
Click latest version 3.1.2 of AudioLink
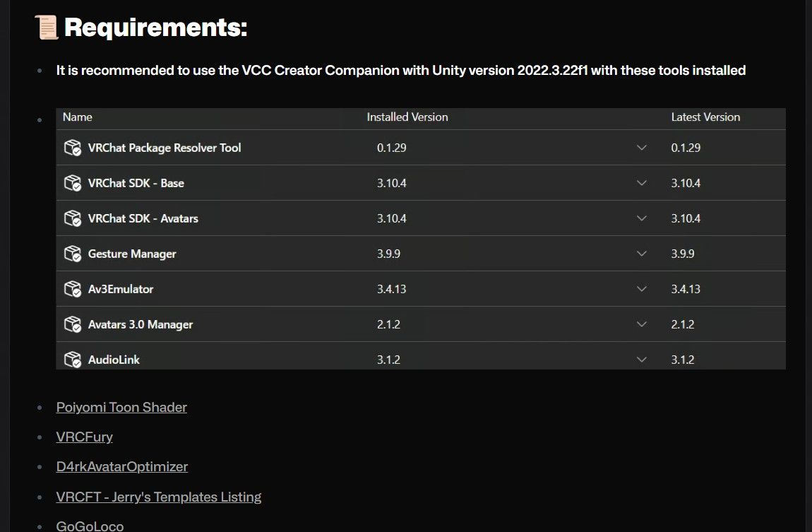683,360
